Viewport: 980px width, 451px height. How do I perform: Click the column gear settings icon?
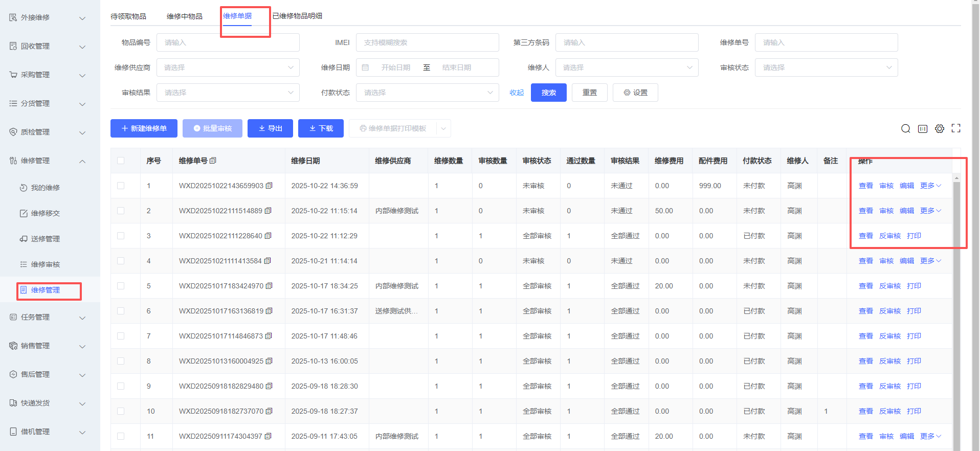click(x=940, y=129)
